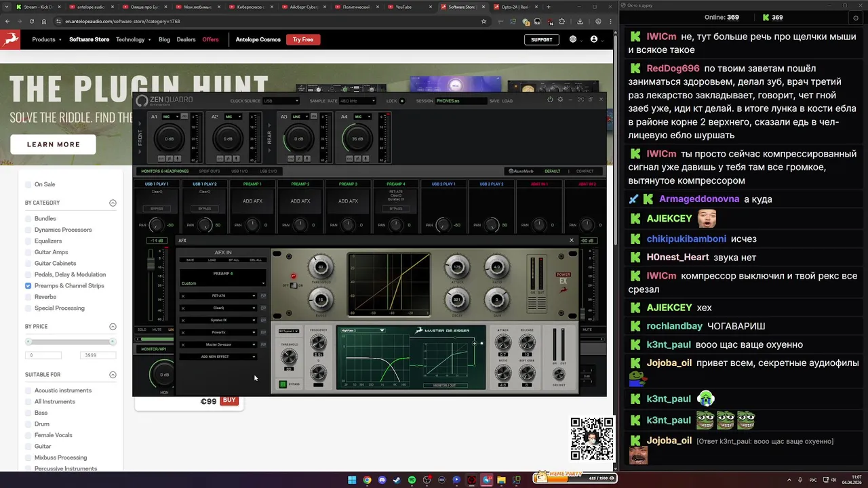Open the Technology menu on the website
Image resolution: width=868 pixels, height=488 pixels.
pos(134,39)
